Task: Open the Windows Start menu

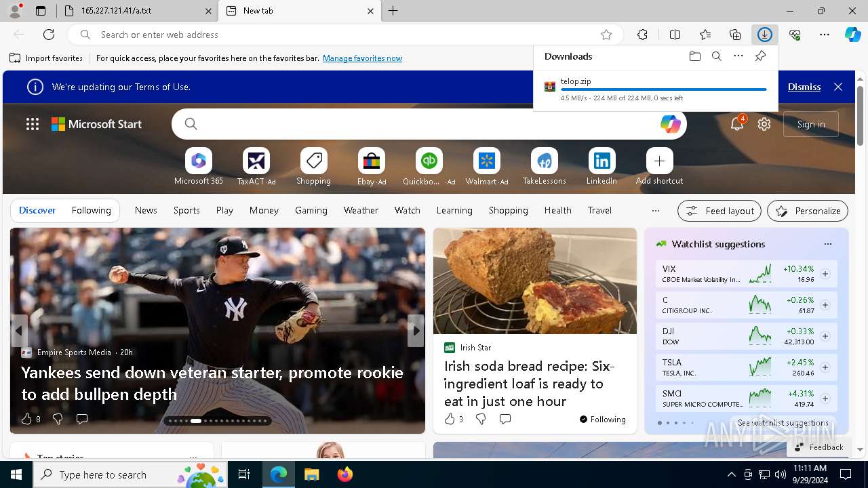Action: coord(16,474)
